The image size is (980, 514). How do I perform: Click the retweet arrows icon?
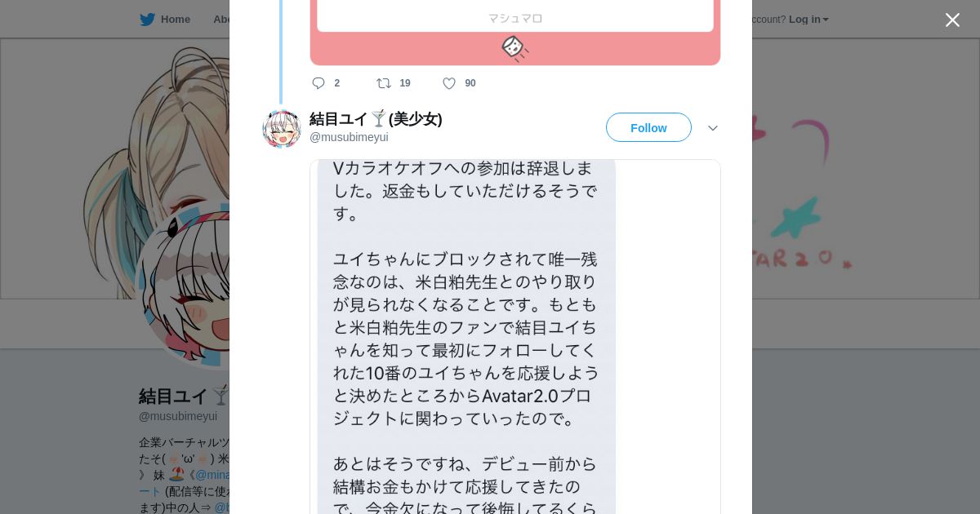383,83
